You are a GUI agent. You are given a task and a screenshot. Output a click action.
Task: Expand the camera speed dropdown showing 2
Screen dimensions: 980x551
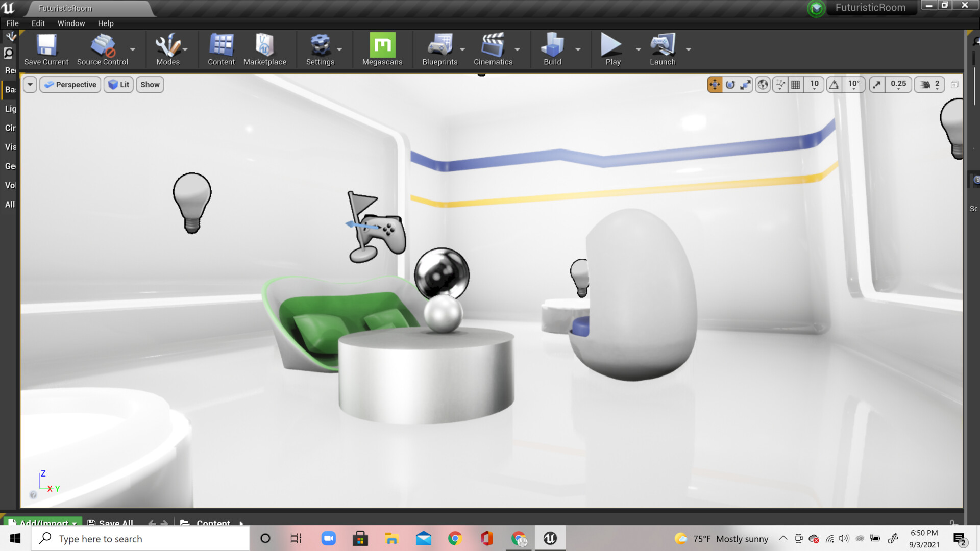coord(937,85)
